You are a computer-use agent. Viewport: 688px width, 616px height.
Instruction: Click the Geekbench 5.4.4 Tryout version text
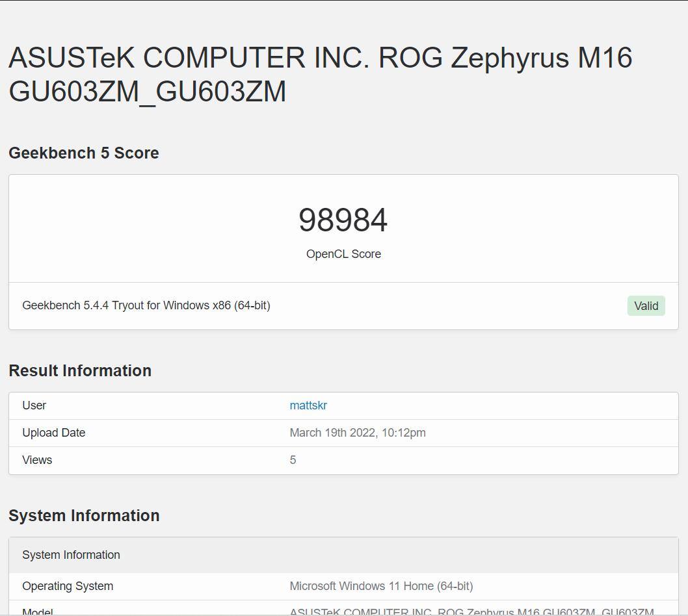tap(146, 305)
